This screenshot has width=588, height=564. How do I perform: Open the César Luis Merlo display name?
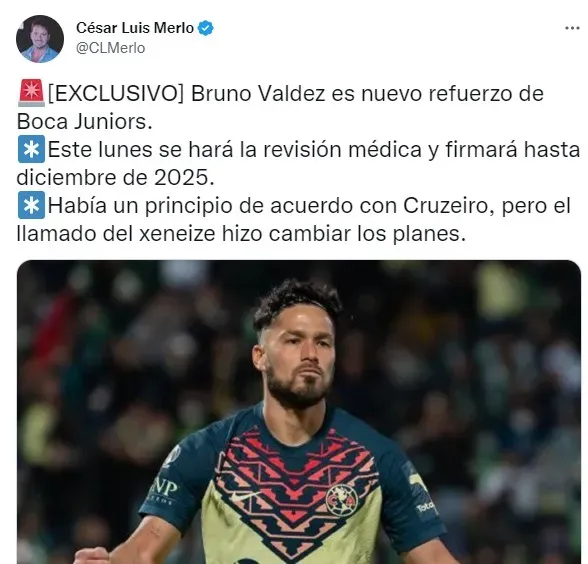(x=135, y=28)
